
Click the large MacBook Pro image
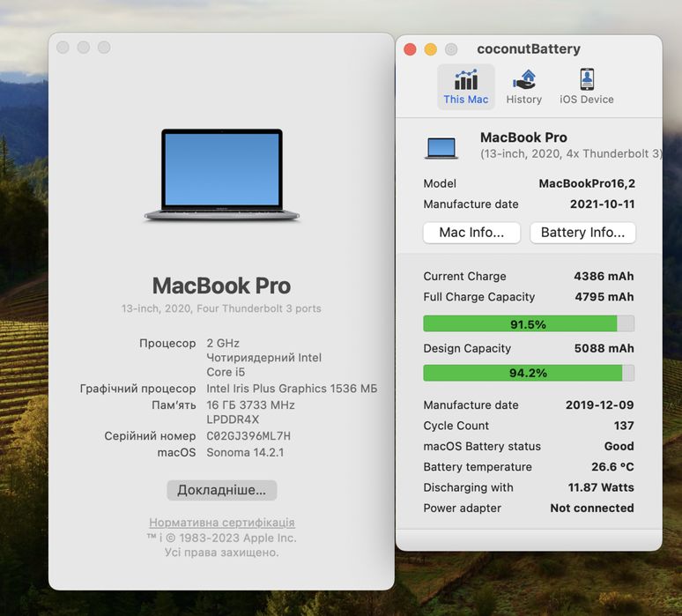pos(222,174)
